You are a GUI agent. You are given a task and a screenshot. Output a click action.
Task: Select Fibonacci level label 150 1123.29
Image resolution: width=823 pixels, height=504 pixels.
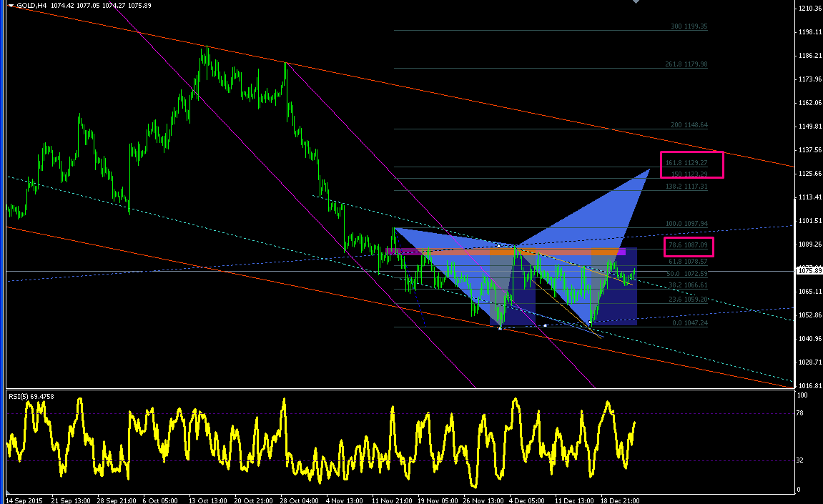[689, 174]
